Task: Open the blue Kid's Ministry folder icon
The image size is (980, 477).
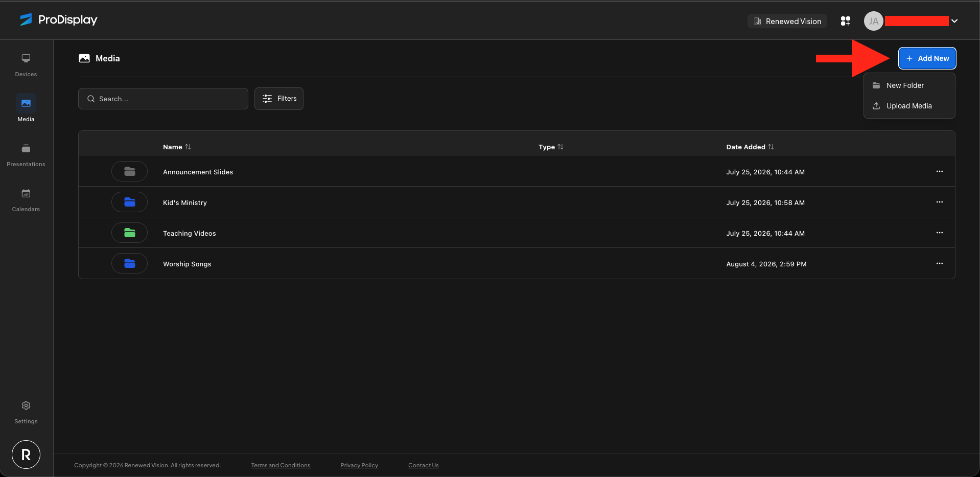Action: click(130, 202)
